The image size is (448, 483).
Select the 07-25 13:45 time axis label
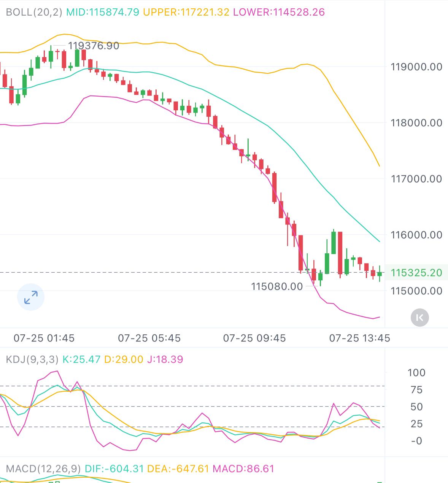(x=359, y=338)
